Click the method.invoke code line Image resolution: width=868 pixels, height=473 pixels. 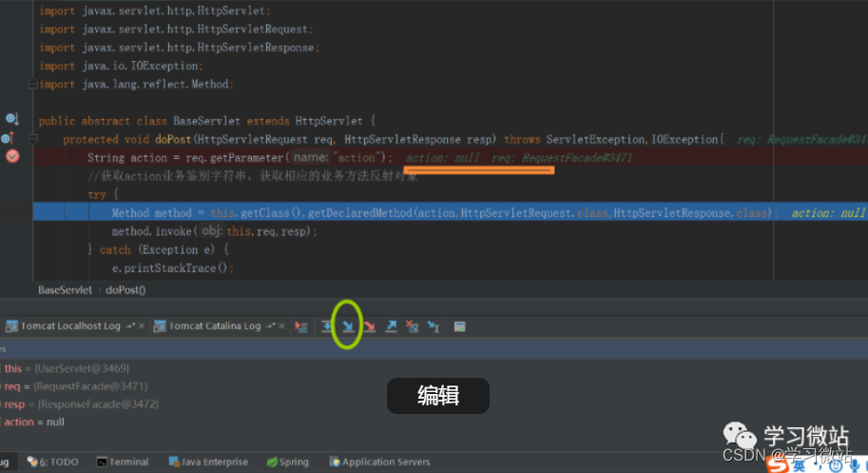(x=214, y=231)
